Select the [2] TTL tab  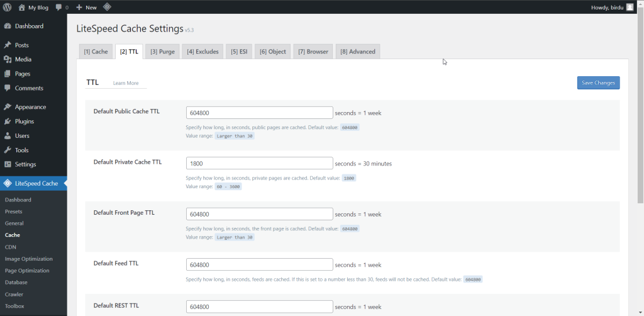[x=129, y=52]
